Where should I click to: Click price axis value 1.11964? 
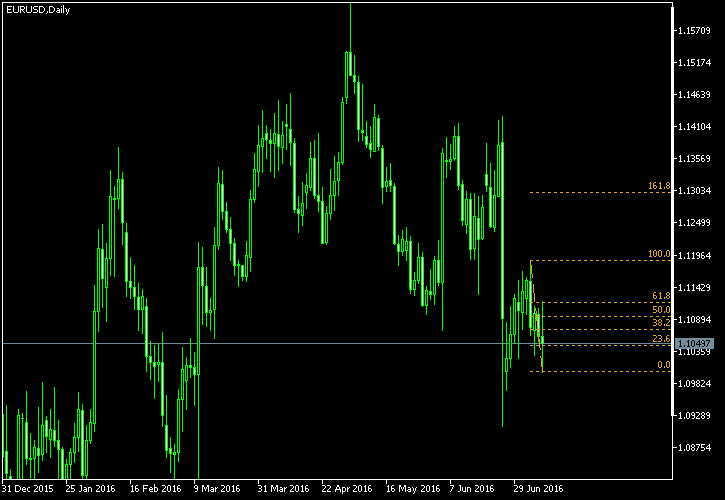pos(694,255)
